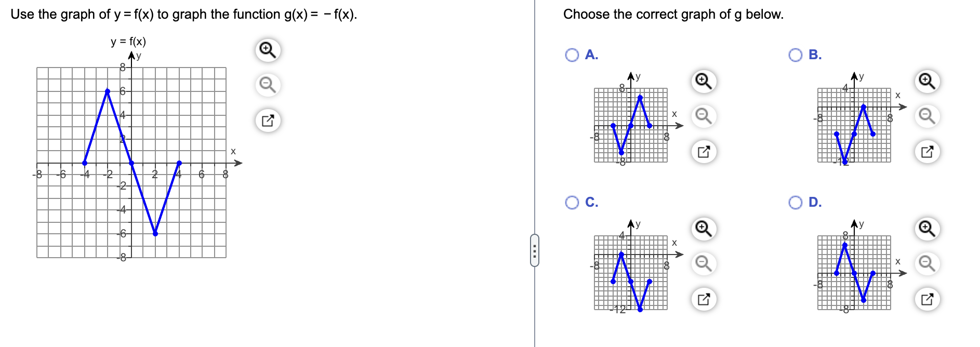Zoom in on answer choice A's graph
This screenshot has width=980, height=347.
(703, 81)
